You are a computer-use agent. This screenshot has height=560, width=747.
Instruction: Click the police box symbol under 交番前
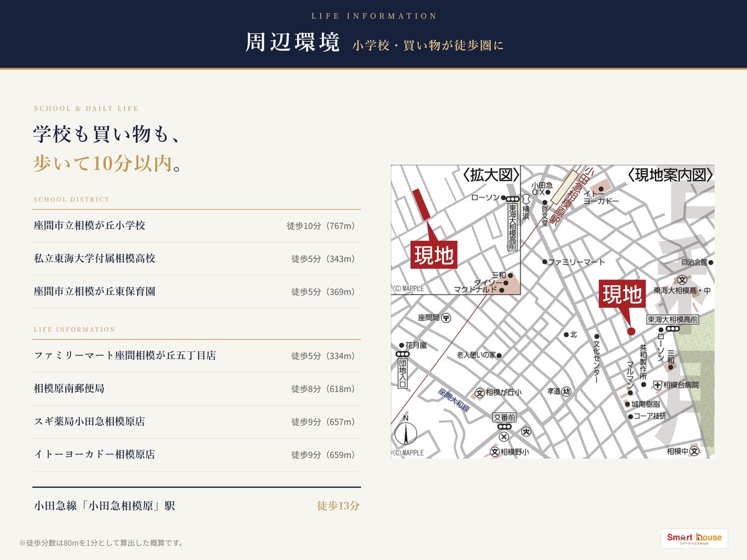pyautogui.click(x=504, y=436)
